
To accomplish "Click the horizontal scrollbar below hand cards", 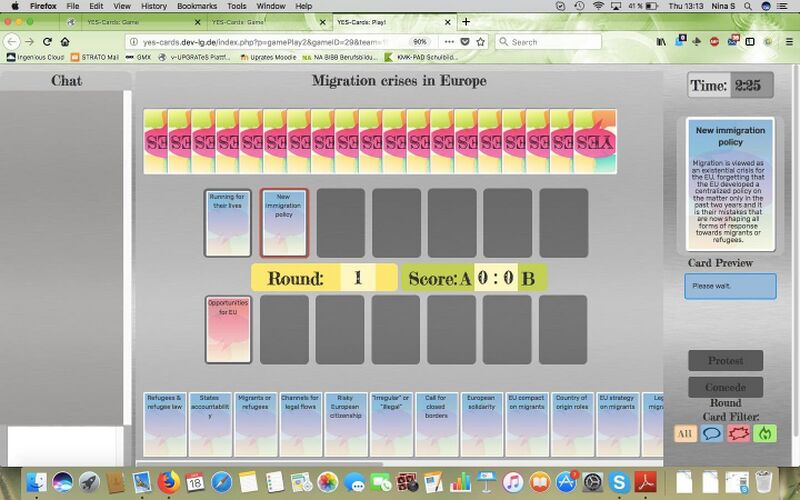I will pyautogui.click(x=259, y=464).
